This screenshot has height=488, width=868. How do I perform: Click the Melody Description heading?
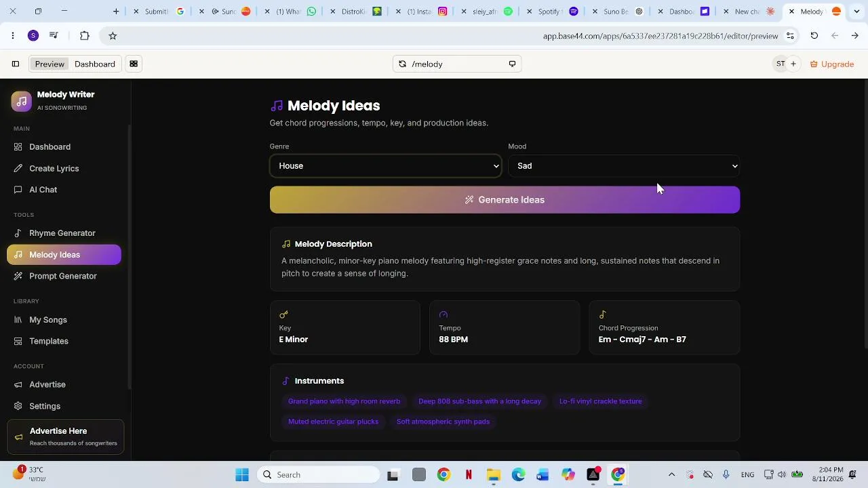point(333,244)
